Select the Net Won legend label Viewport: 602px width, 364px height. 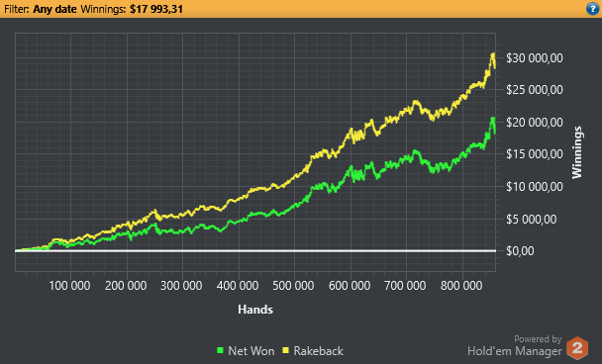[x=251, y=351]
